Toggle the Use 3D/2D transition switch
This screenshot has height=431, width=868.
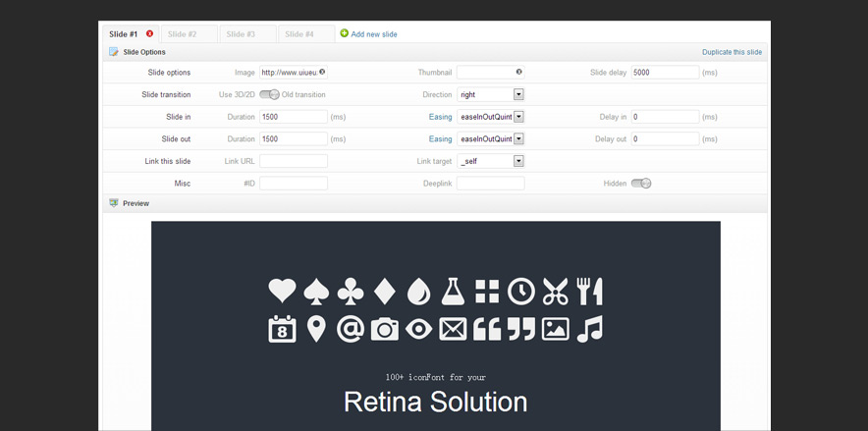pyautogui.click(x=269, y=94)
